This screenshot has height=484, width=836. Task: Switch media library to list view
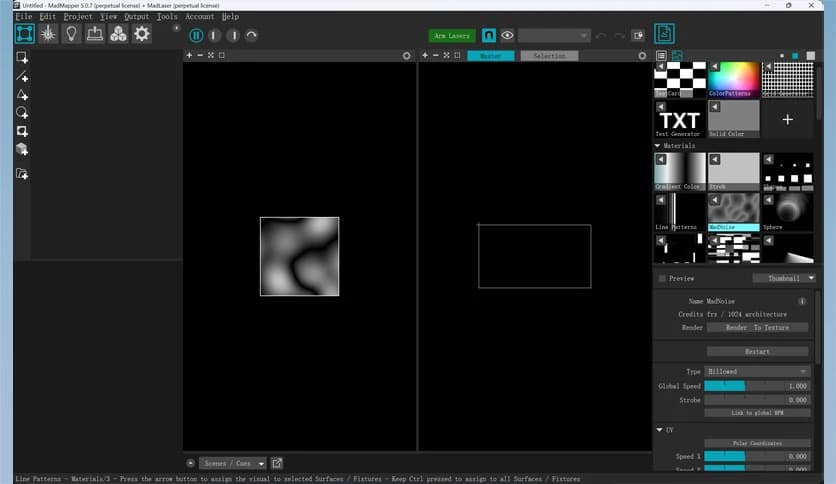(661, 55)
